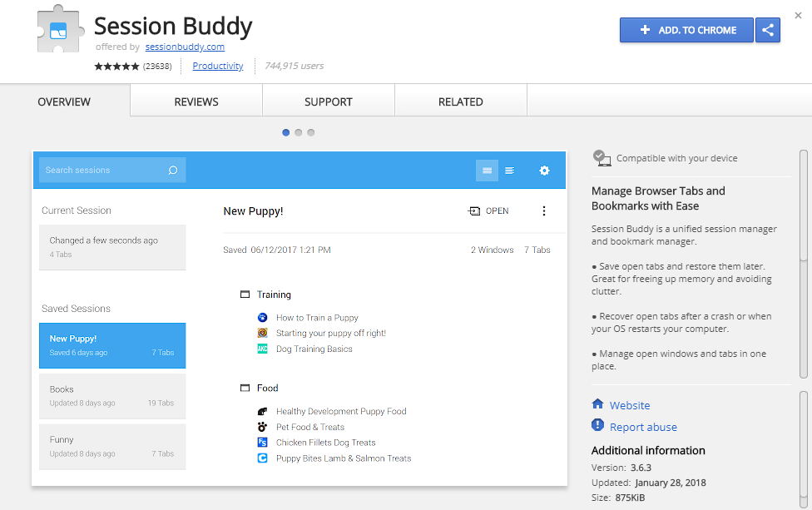Select the first carousel dot
Image resolution: width=812 pixels, height=510 pixels.
click(x=286, y=132)
